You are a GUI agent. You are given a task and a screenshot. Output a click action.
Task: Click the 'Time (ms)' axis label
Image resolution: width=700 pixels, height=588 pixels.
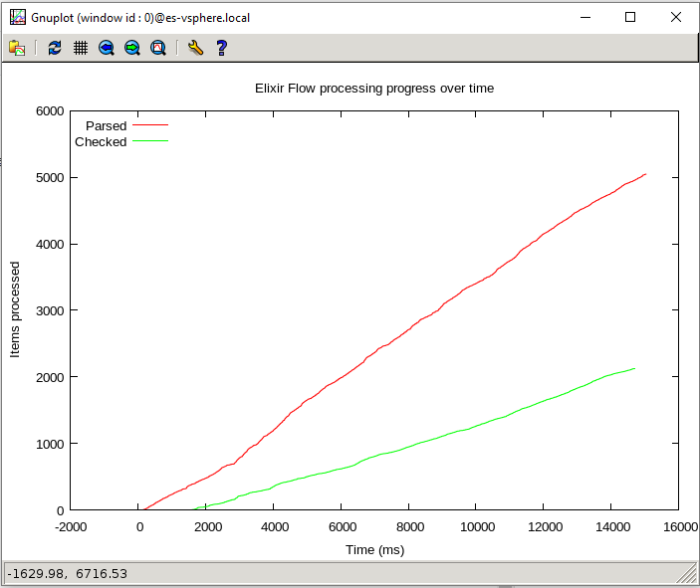[x=375, y=549]
